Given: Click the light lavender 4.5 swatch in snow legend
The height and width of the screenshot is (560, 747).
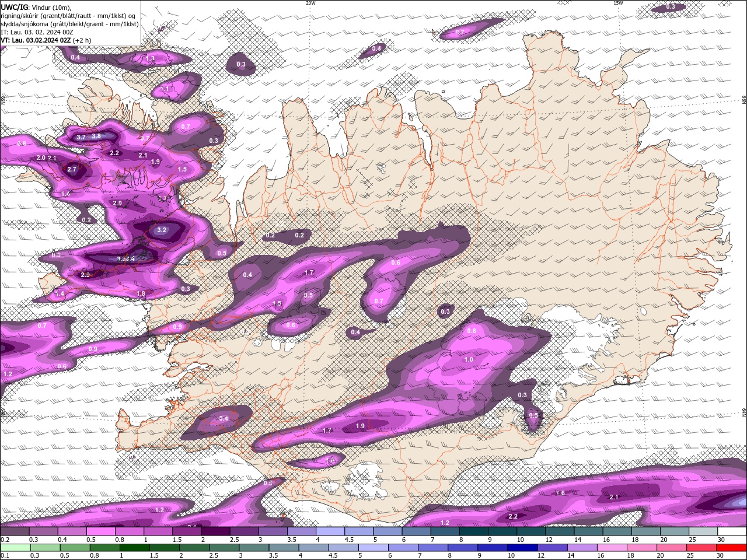Looking at the screenshot, I should pos(359,531).
